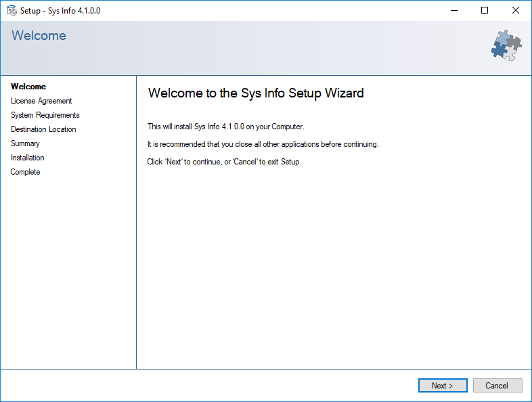Select System Requirements step in sidebar
This screenshot has height=402, width=532.
tap(45, 115)
